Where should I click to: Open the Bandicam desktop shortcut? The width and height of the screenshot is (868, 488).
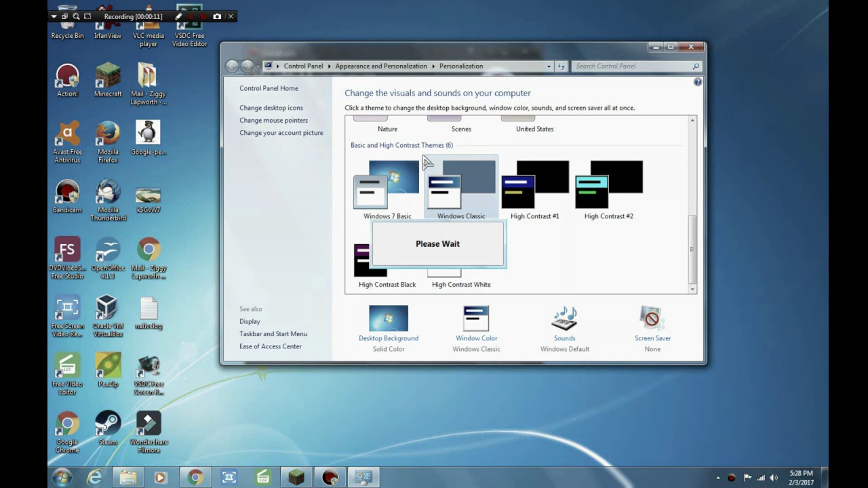(x=67, y=197)
